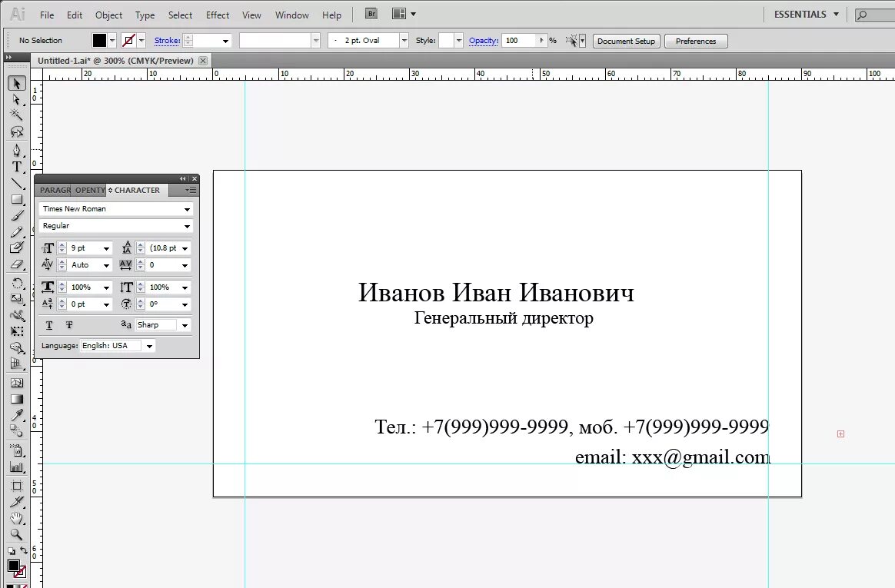This screenshot has height=588, width=895.
Task: Open the Arrange Documents dropdown
Action: click(404, 14)
